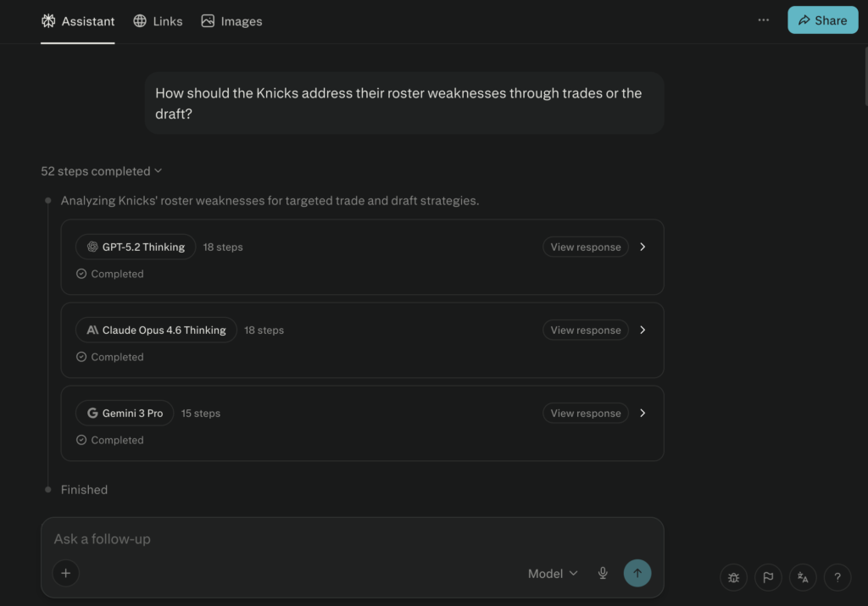Viewport: 868px width, 606px height.
Task: Open the Model selector dropdown
Action: (x=553, y=574)
